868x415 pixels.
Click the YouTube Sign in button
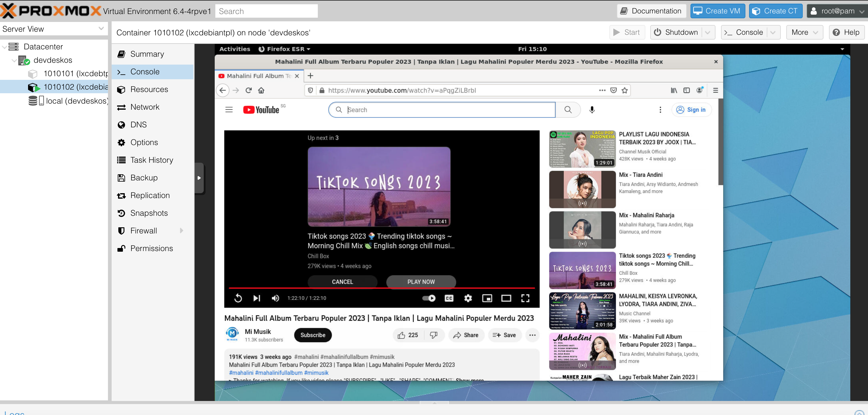pos(691,110)
